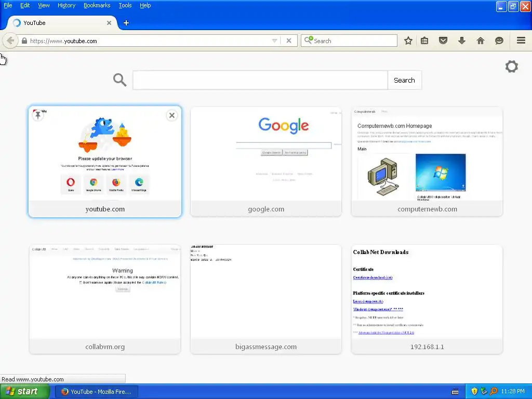Open the Edit menu

25,5
